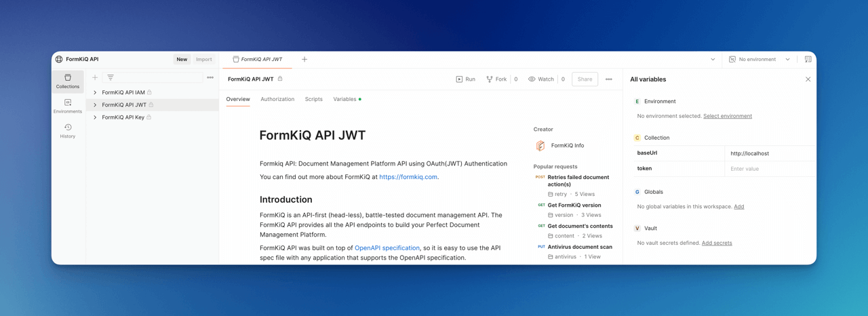This screenshot has height=316, width=868.
Task: Click the fork count 0
Action: pos(516,79)
